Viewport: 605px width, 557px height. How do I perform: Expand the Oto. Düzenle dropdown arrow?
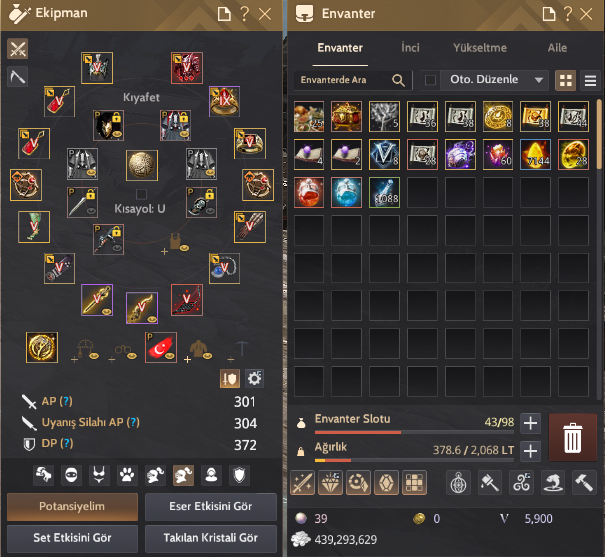pos(539,80)
